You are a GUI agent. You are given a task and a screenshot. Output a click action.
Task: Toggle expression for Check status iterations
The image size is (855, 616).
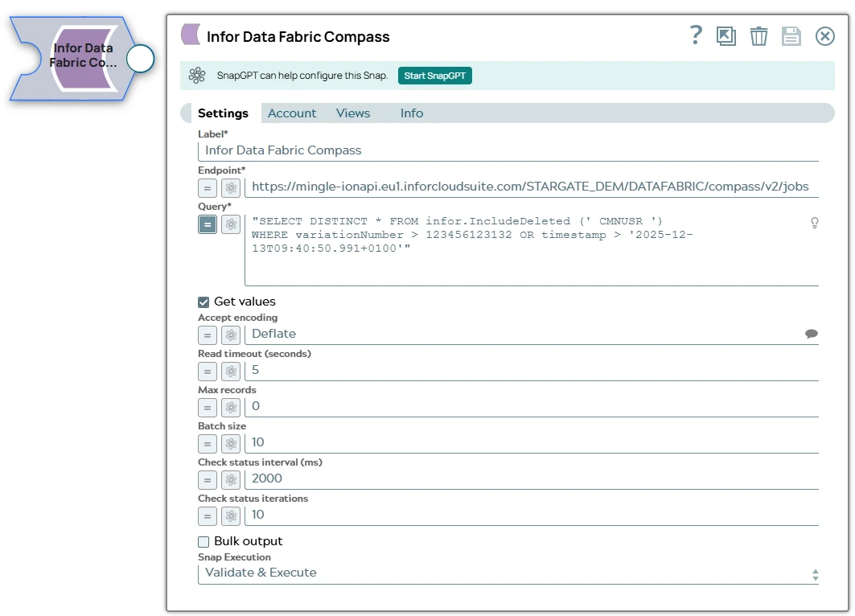tap(208, 515)
